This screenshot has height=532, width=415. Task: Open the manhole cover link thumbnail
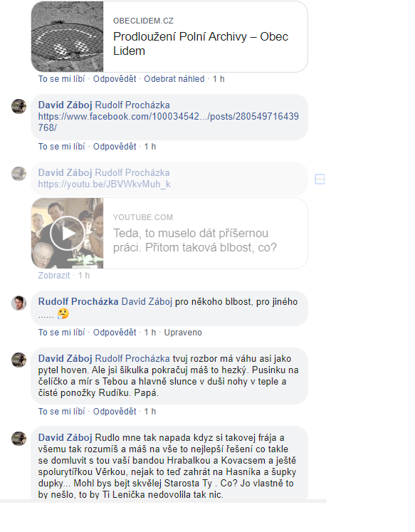(x=67, y=36)
